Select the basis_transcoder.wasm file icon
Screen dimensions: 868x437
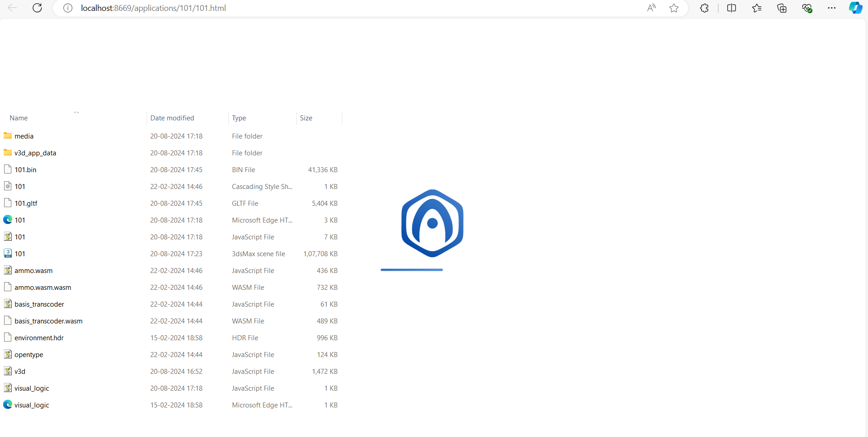8,321
